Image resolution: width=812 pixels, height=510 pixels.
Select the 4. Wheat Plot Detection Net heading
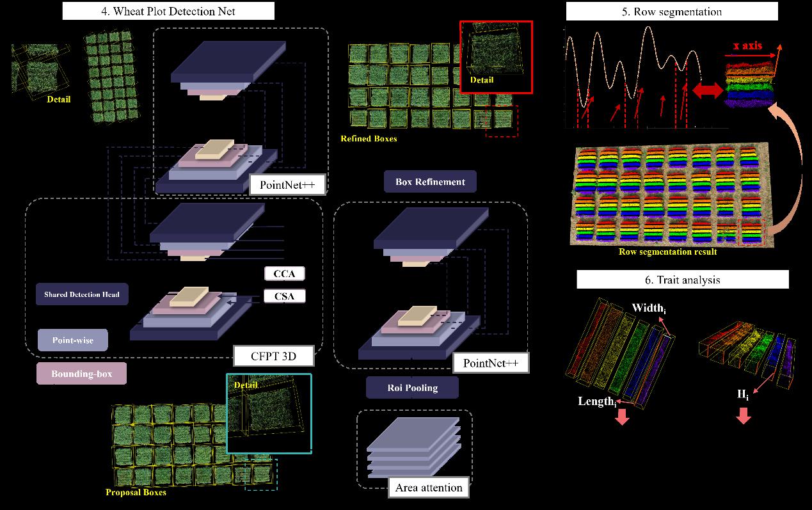click(x=169, y=11)
